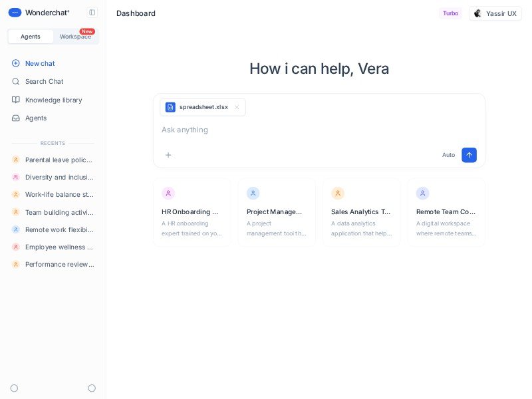The width and height of the screenshot is (532, 399).
Task: Click the Ask anything input field
Action: pyautogui.click(x=299, y=130)
